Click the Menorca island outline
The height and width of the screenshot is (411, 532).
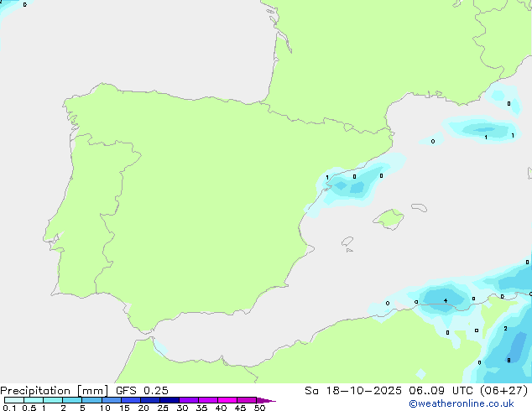pyautogui.click(x=420, y=207)
